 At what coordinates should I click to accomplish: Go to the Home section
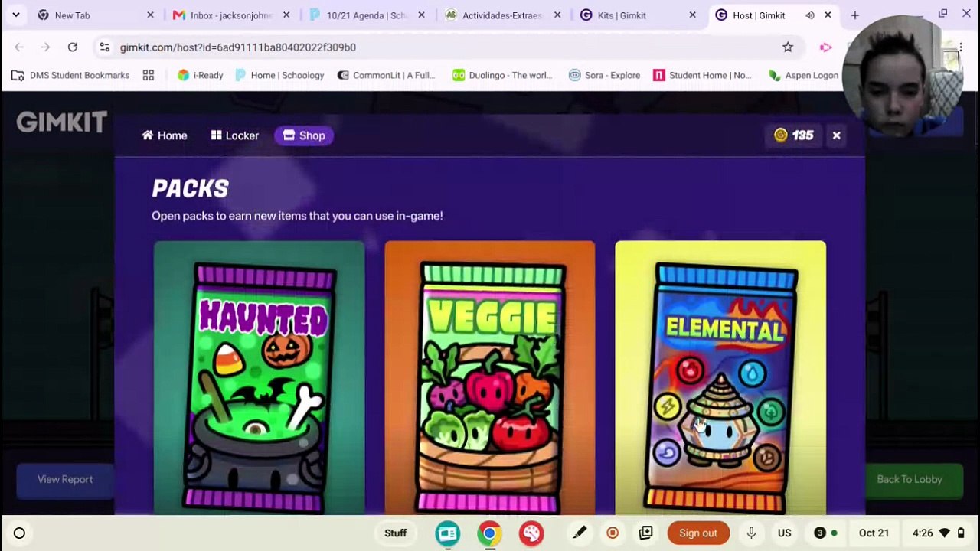pos(165,135)
